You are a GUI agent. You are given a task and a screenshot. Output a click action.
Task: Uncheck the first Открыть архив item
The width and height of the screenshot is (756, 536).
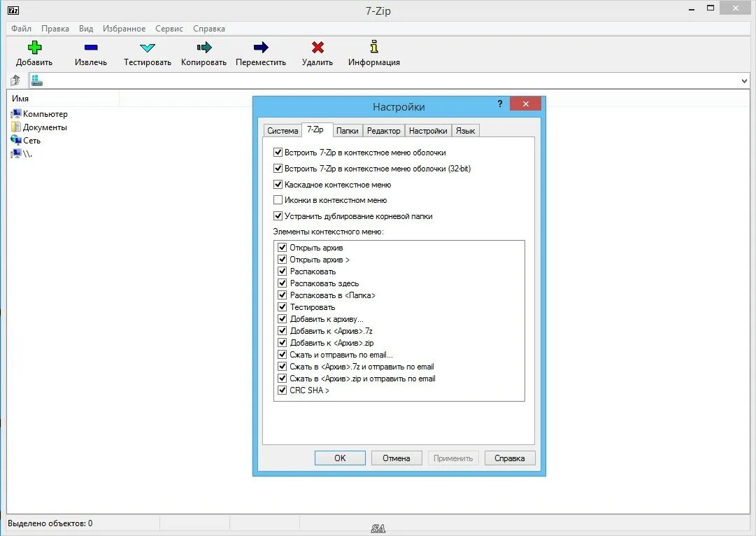(x=283, y=248)
